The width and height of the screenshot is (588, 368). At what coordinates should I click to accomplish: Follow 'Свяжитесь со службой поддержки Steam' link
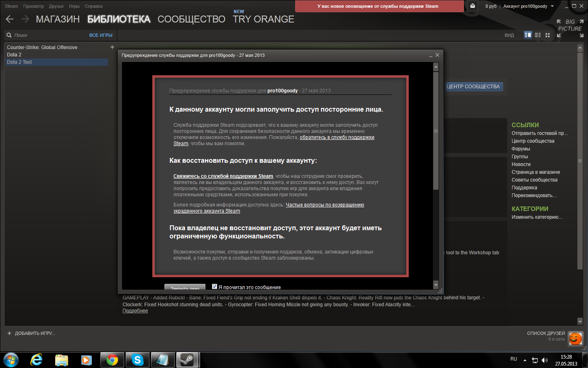click(x=223, y=176)
